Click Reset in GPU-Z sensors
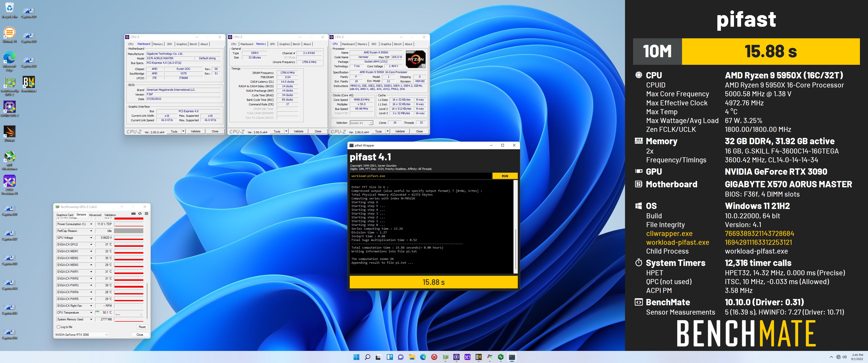The width and height of the screenshot is (868, 363). [142, 327]
